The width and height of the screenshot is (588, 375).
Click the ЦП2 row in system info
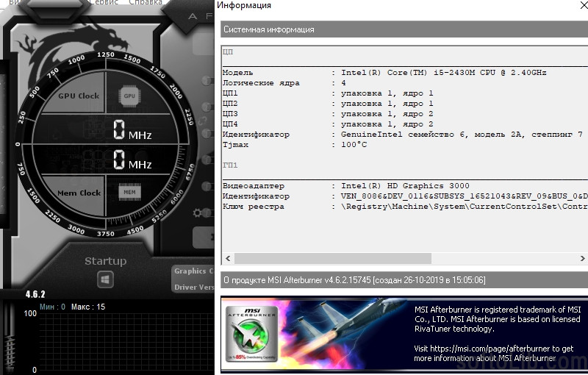pos(328,104)
